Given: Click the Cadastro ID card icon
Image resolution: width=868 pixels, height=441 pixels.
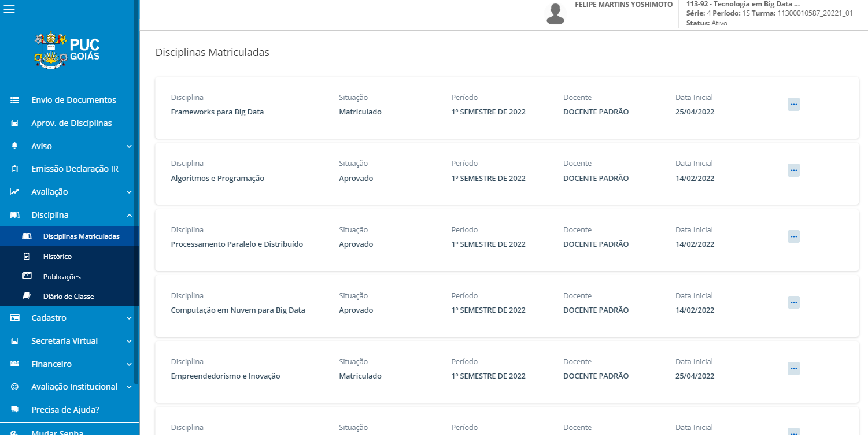Looking at the screenshot, I should [x=15, y=318].
